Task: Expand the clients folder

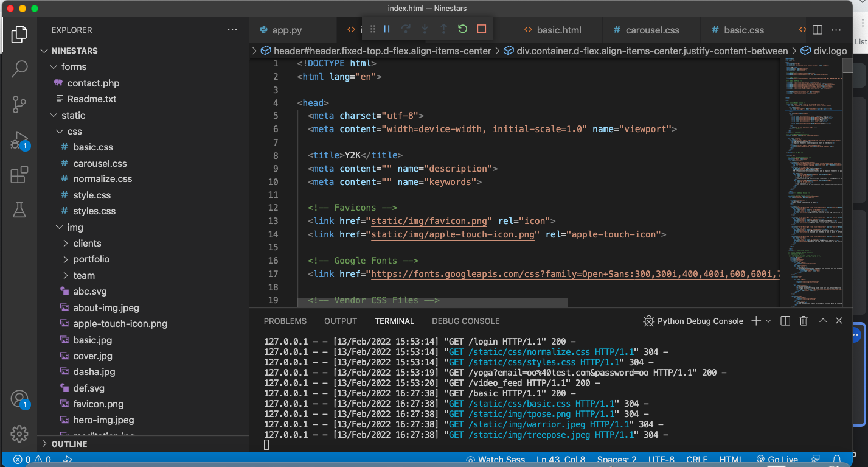Action: (x=87, y=243)
